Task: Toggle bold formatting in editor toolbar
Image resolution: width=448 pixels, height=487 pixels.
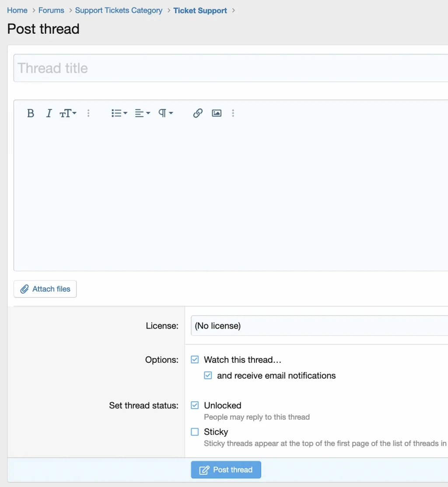Action: [x=31, y=113]
